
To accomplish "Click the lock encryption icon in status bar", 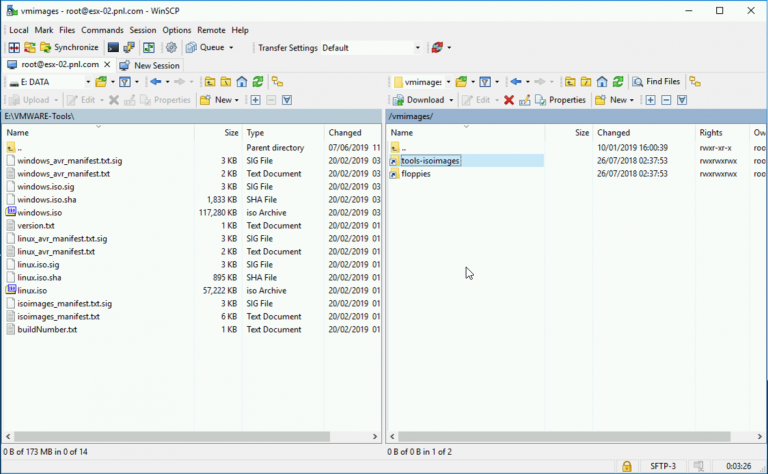I will [x=626, y=466].
